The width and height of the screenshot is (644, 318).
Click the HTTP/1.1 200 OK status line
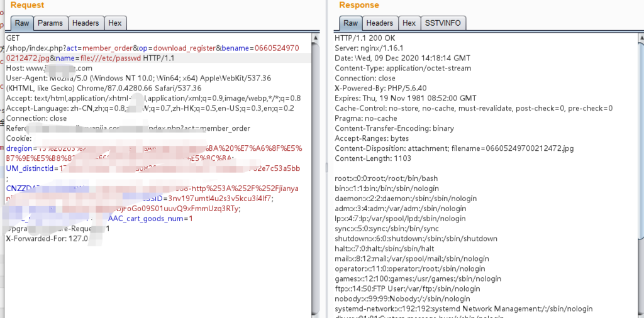365,38
